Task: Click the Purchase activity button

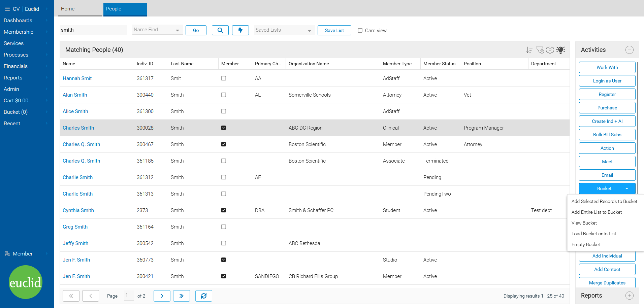Action: point(607,108)
